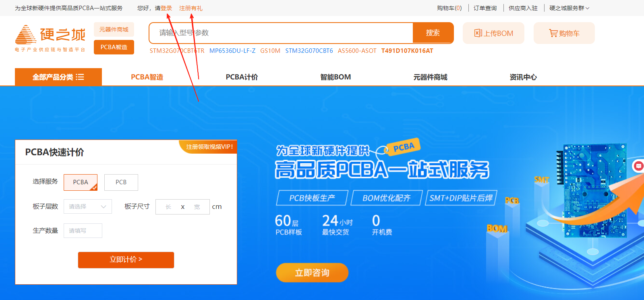
Task: Click the board width 宽 field
Action: pyautogui.click(x=197, y=207)
